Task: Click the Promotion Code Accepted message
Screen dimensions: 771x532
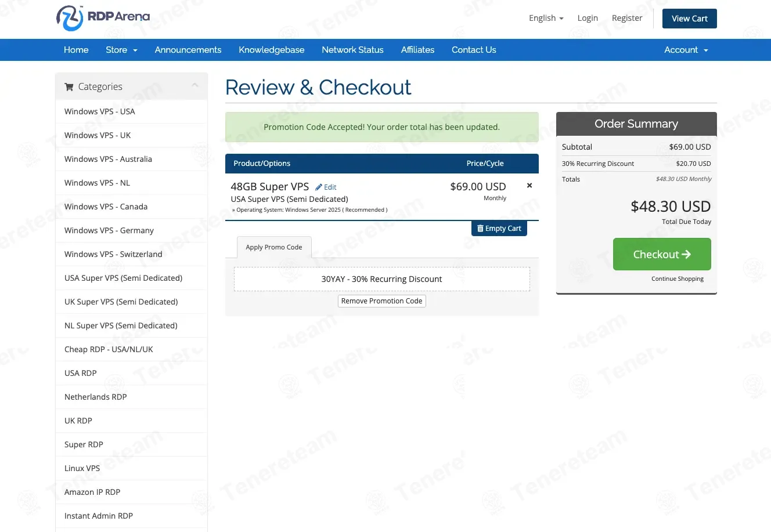Action: pos(381,127)
